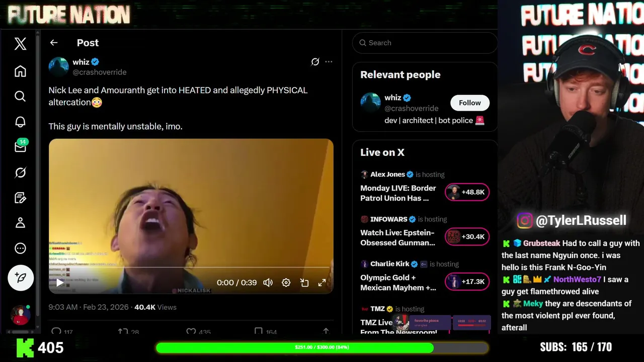Open Lists icon in the sidebar
The width and height of the screenshot is (644, 362).
20,198
